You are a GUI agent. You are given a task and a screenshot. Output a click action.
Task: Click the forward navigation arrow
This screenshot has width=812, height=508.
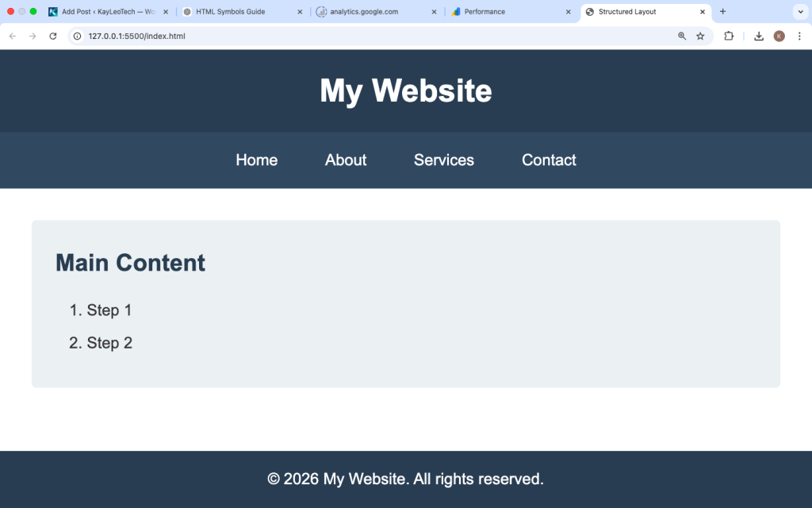pos(33,37)
